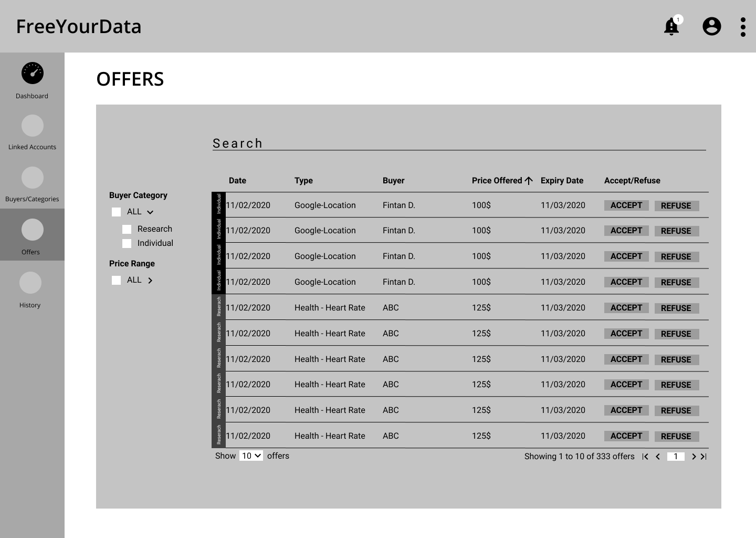Go to the previous page of offers
756x538 pixels.
(x=658, y=457)
